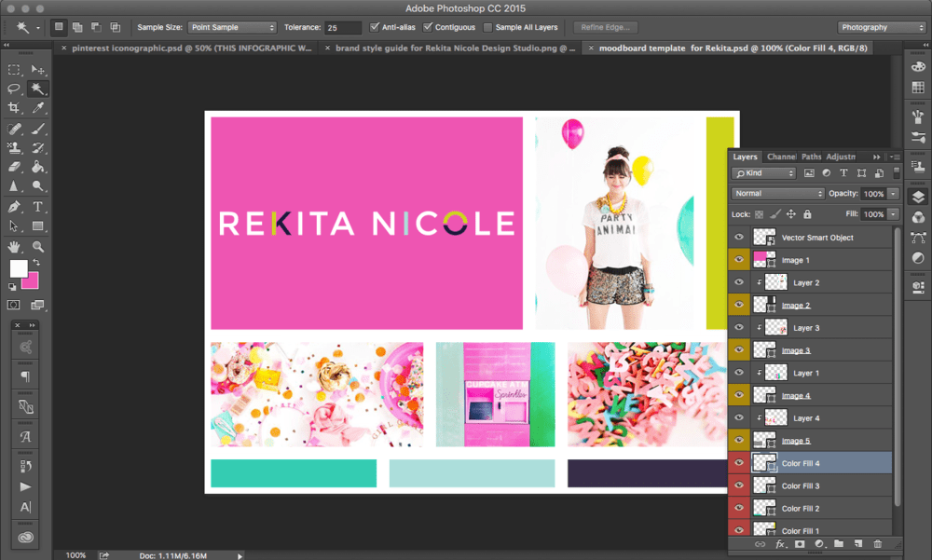The image size is (932, 560).
Task: Switch to the Paths panel tab
Action: click(811, 157)
